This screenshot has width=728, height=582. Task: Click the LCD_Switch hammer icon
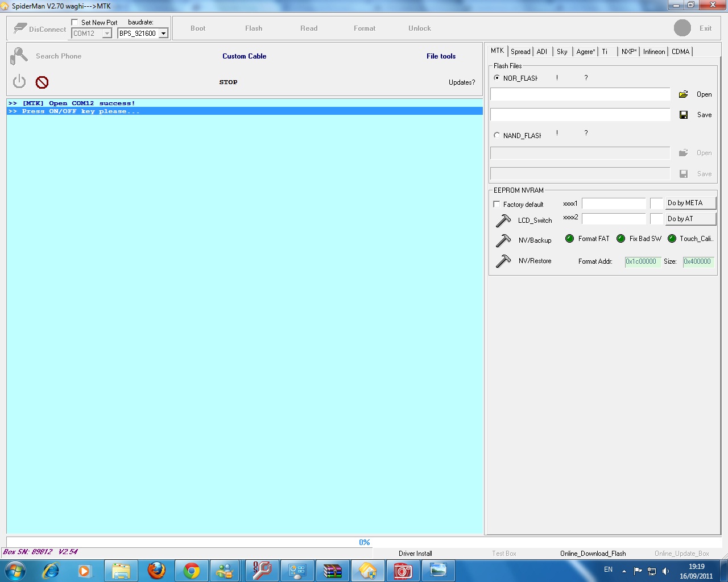pos(503,220)
